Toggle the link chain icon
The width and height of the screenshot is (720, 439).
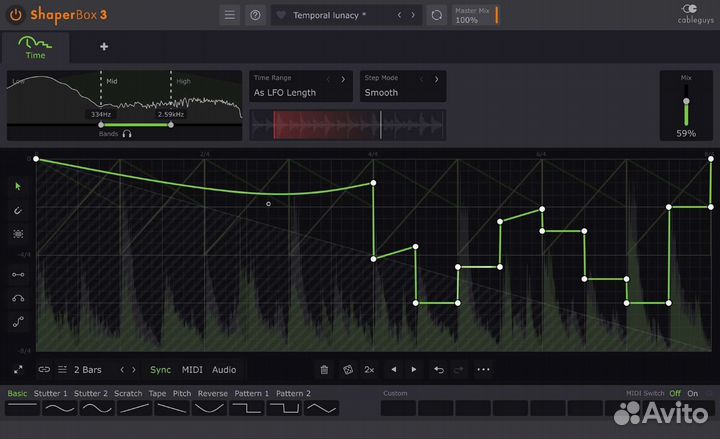tap(44, 369)
